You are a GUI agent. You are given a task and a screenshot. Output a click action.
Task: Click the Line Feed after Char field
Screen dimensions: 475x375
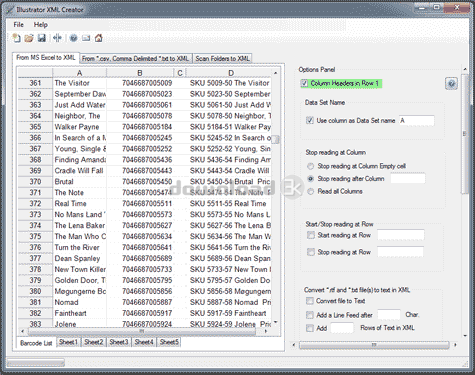click(389, 314)
